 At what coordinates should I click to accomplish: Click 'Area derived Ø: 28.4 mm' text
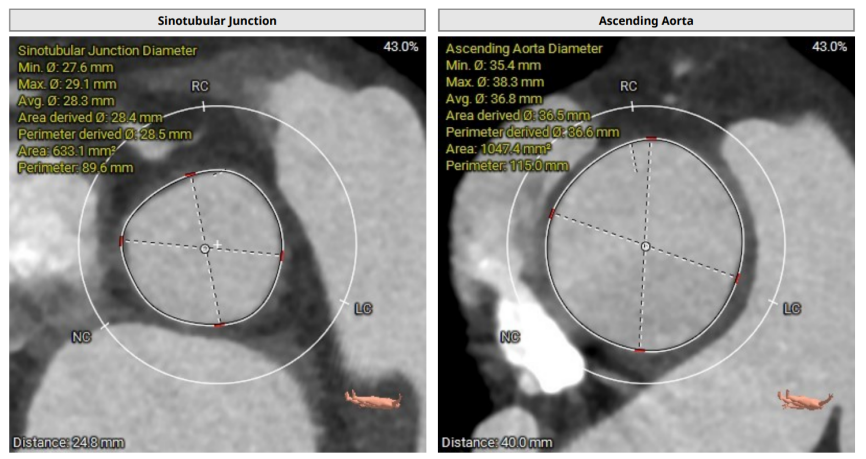90,118
